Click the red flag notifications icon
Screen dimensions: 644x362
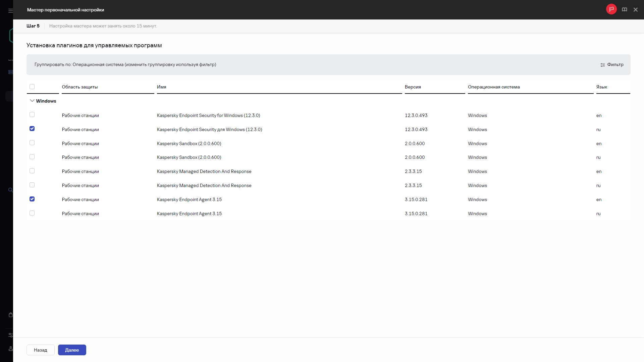611,9
